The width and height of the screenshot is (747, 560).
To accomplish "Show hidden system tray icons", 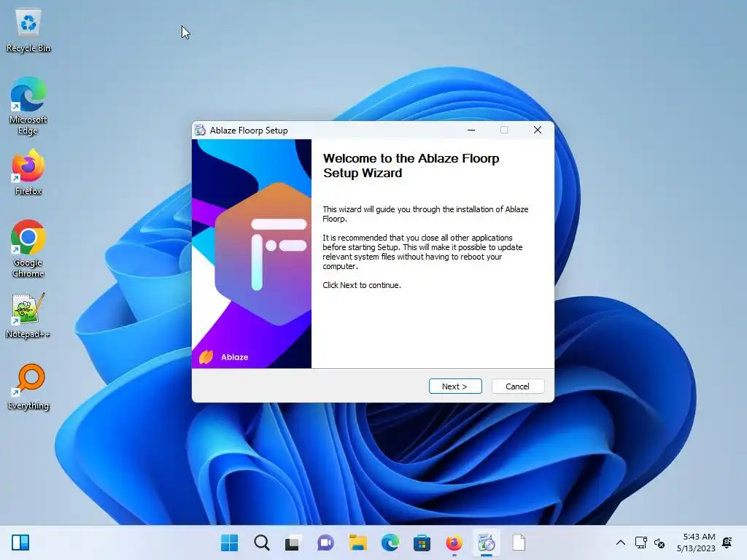I will (x=620, y=542).
